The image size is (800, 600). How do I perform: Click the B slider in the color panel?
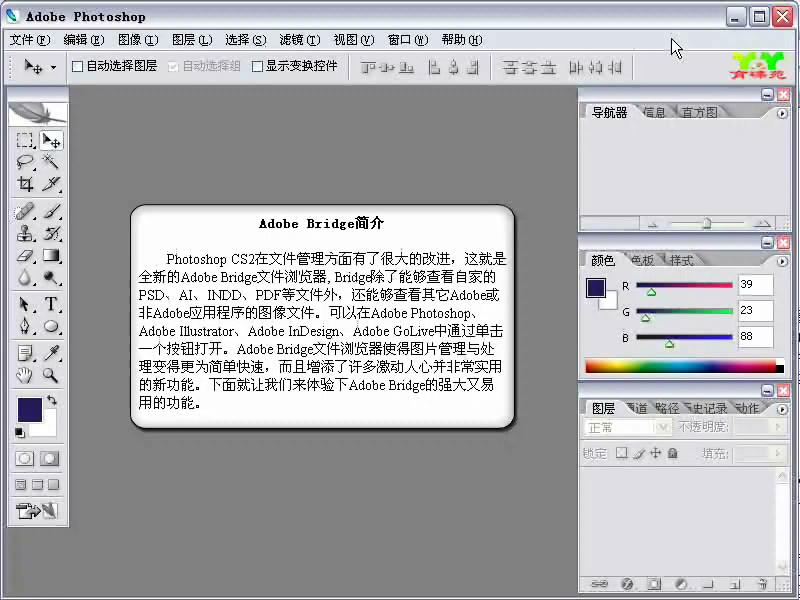click(684, 337)
